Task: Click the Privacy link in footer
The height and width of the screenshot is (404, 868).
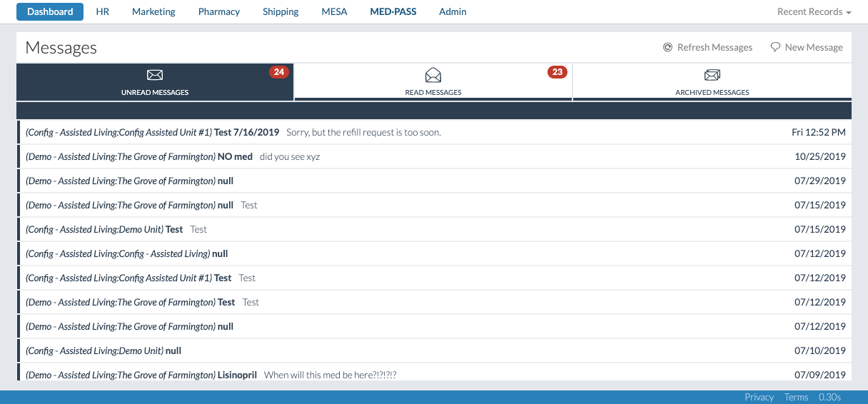Action: pyautogui.click(x=759, y=397)
